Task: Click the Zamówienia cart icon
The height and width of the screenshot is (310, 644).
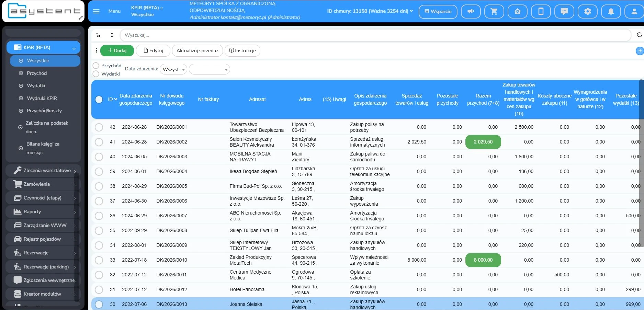Action: pos(17,184)
